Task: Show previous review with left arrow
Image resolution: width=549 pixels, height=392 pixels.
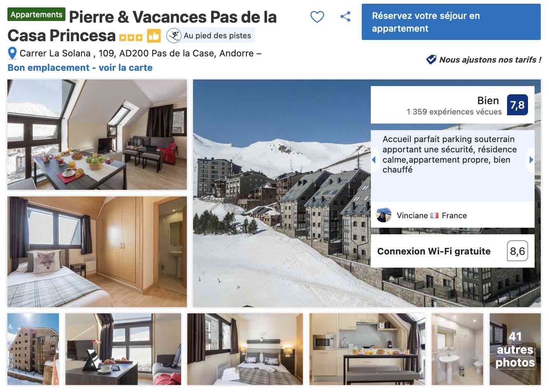Action: pyautogui.click(x=374, y=160)
